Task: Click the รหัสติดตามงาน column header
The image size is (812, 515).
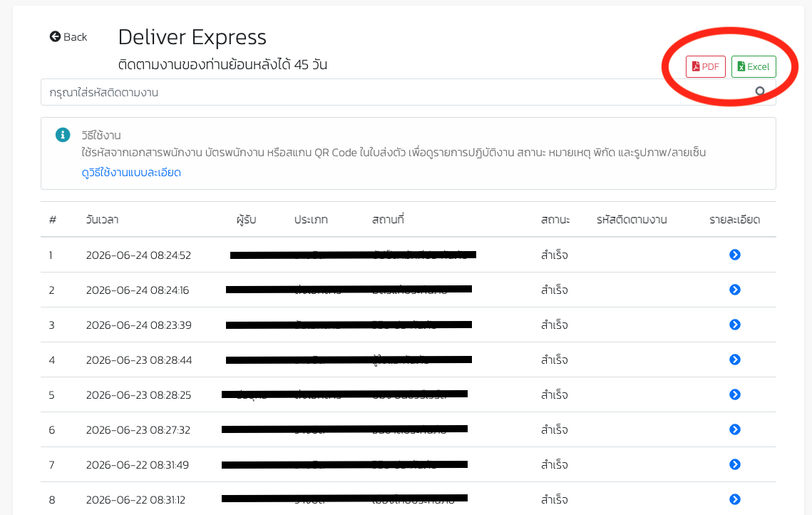Action: pyautogui.click(x=631, y=220)
